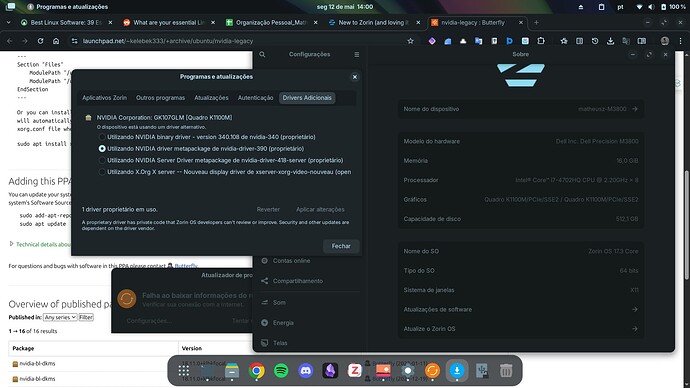Image resolution: width=690 pixels, height=388 pixels.
Task: Open Zotero from the dock
Action: tap(355, 371)
